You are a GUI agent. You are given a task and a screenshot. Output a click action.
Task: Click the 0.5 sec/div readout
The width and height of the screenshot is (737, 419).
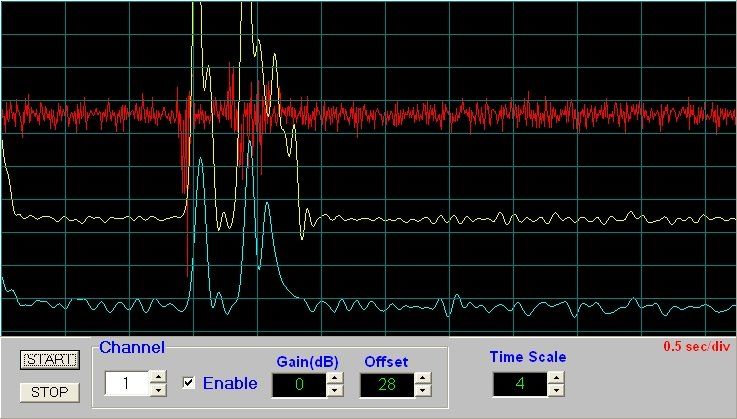(697, 347)
